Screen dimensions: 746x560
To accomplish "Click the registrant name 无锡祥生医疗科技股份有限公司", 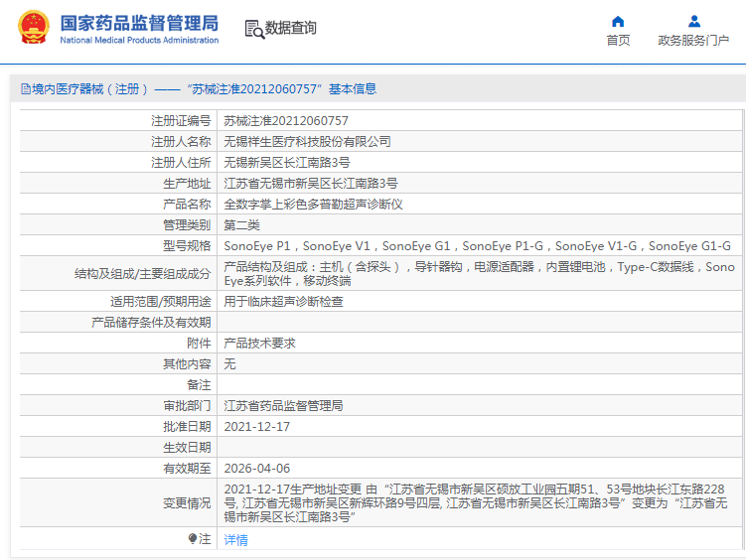I will pyautogui.click(x=307, y=142).
